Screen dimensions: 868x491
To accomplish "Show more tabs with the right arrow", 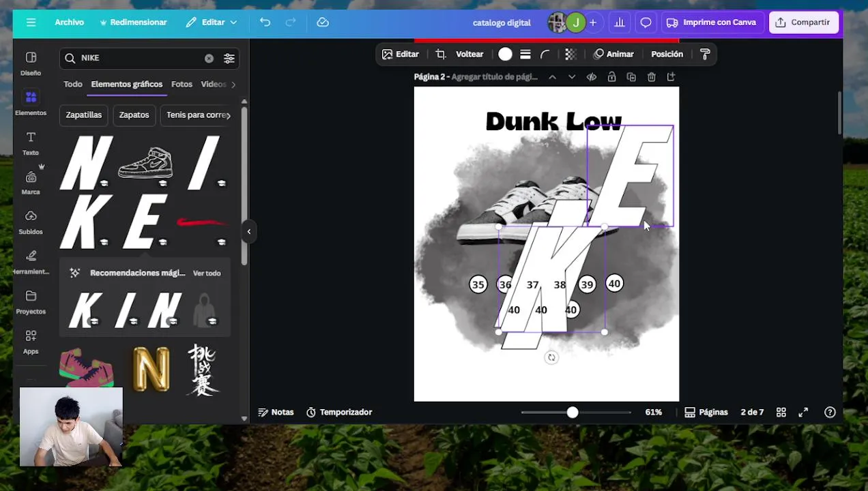I will [x=233, y=85].
